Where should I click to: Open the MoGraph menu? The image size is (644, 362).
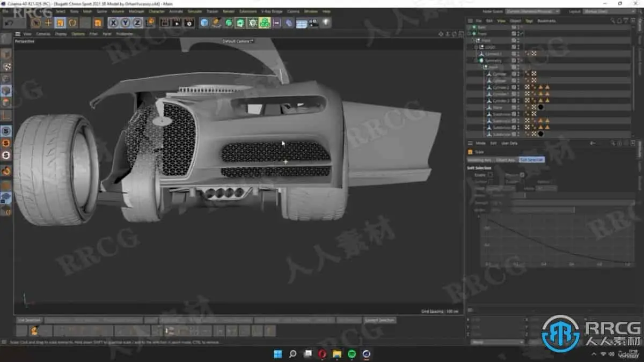click(136, 11)
